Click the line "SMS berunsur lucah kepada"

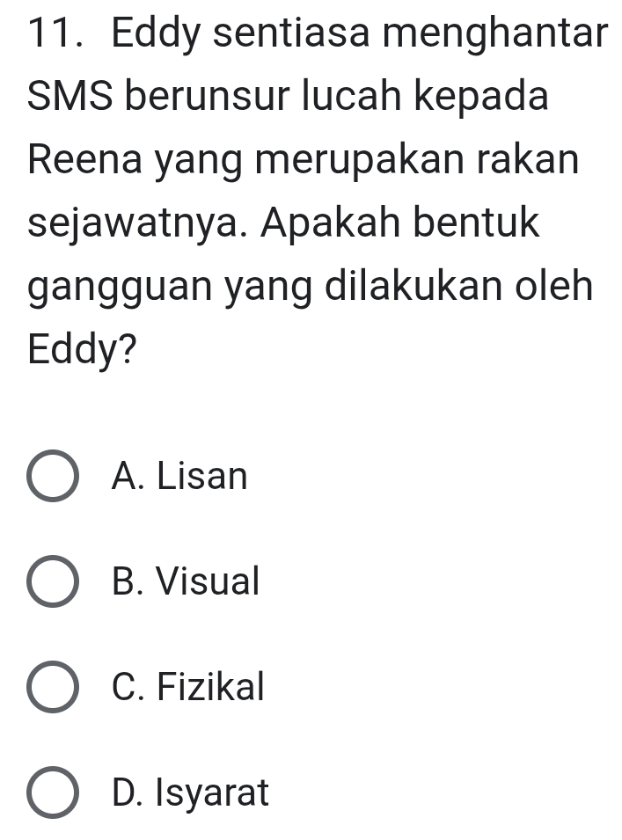[x=288, y=98]
